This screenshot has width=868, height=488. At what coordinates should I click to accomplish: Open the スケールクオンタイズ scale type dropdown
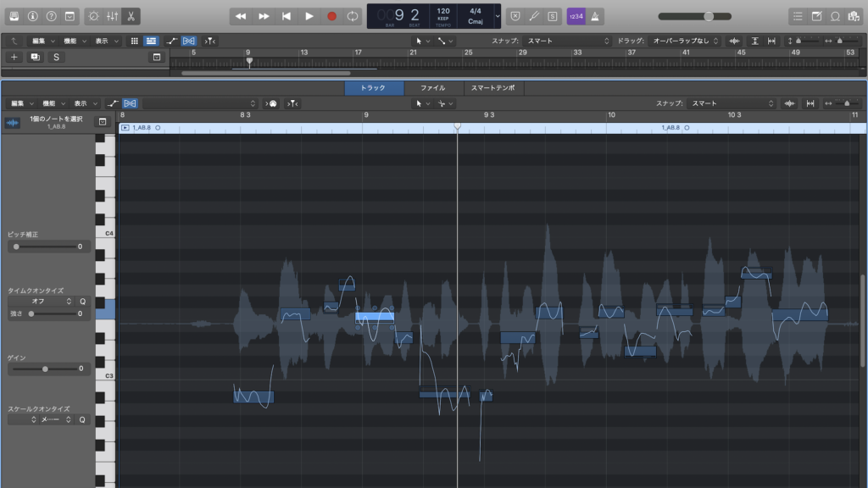tap(57, 419)
